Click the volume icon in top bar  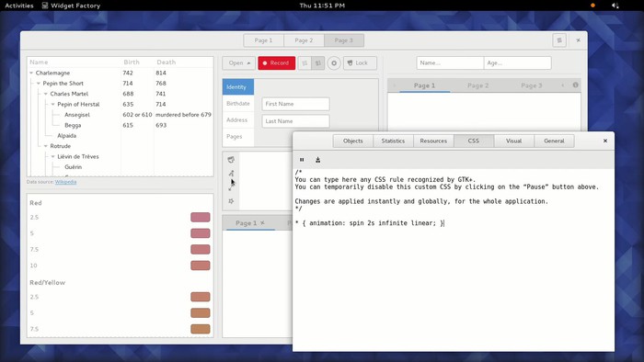pyautogui.click(x=615, y=6)
